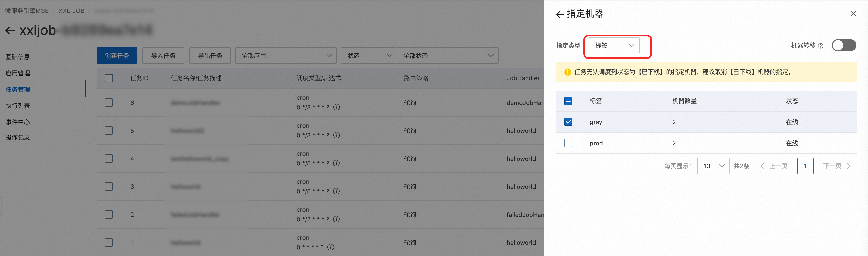Open the 指定类型 dropdown showing 标签
Screen dimensions: 868x256
point(614,46)
